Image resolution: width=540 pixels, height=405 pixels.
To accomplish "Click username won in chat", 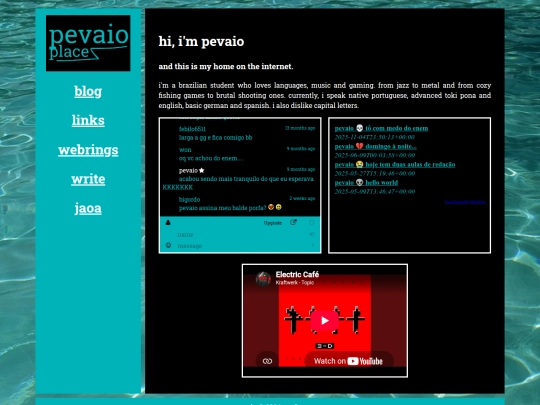I will (x=185, y=149).
